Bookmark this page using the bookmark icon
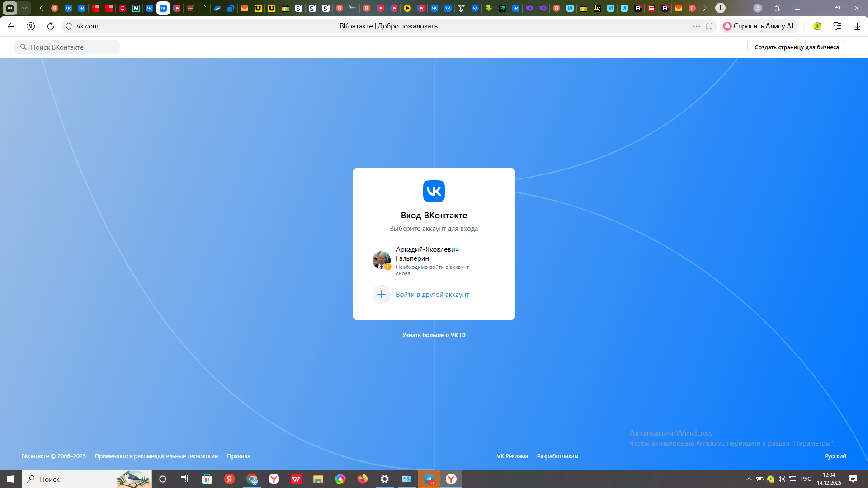This screenshot has height=488, width=868. tap(709, 26)
